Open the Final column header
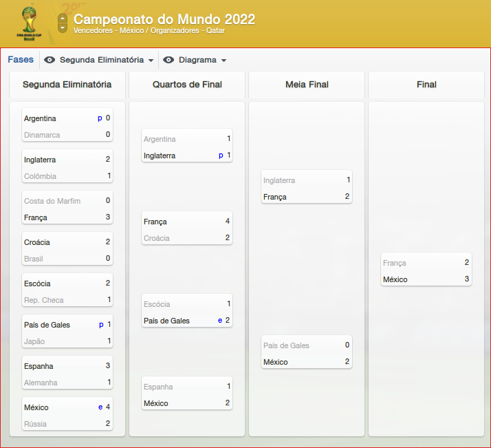 coord(426,85)
